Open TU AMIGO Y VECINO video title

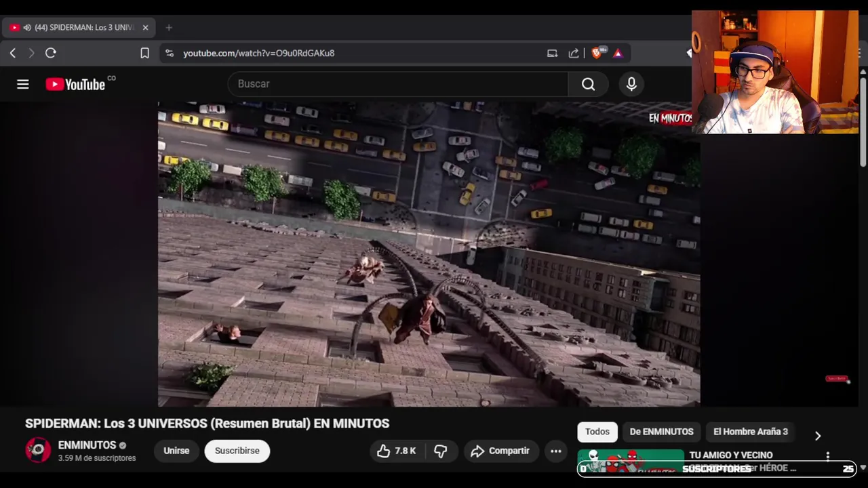(x=731, y=455)
